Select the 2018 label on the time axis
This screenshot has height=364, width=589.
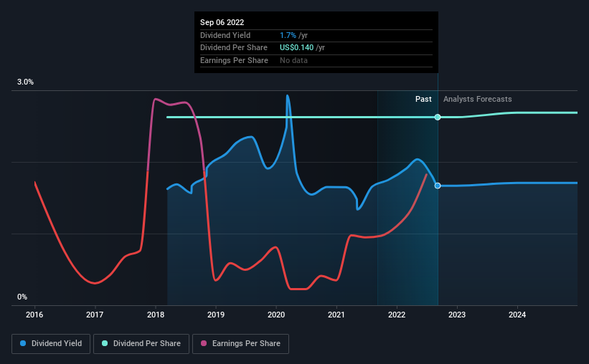click(x=156, y=315)
